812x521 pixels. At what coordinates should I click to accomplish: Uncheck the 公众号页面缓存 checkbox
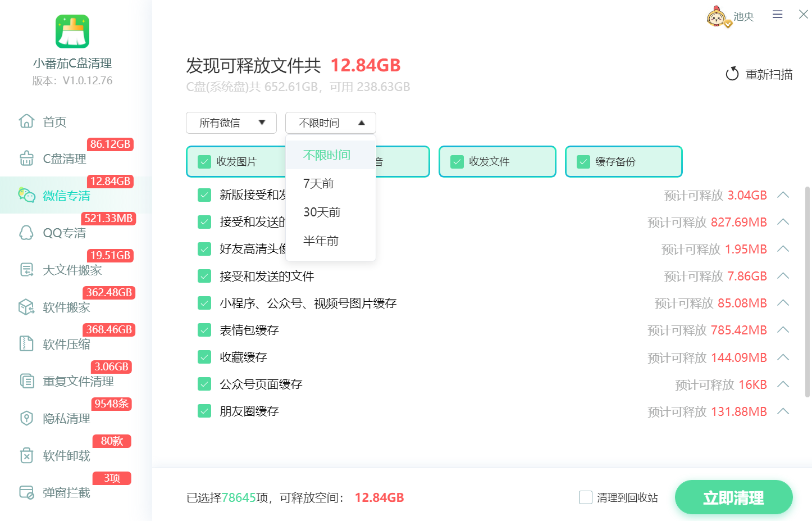[204, 384]
